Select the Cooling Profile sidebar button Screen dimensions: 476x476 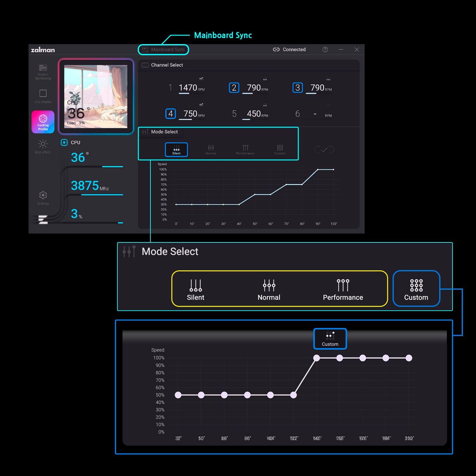click(43, 122)
